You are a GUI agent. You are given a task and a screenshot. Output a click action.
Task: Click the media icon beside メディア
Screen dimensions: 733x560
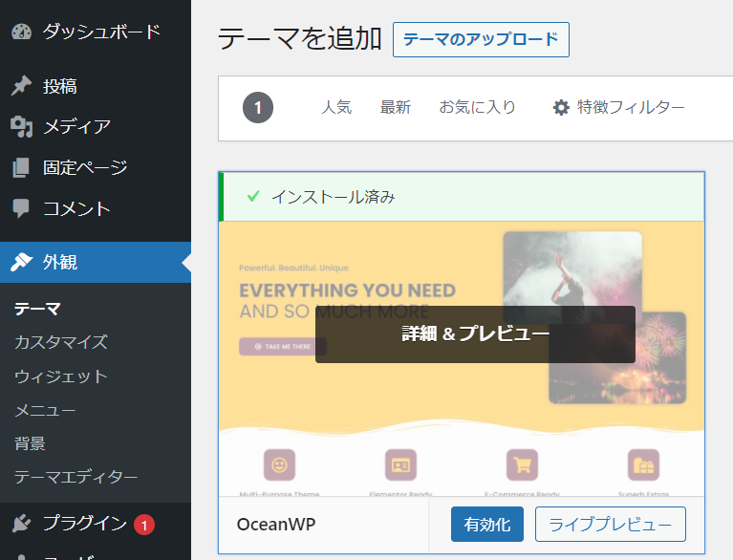click(22, 127)
